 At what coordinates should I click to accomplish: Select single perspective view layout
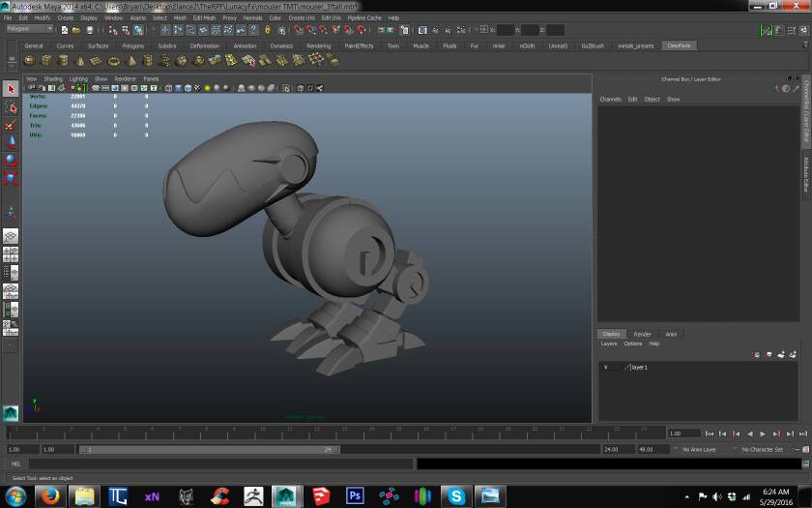point(11,236)
